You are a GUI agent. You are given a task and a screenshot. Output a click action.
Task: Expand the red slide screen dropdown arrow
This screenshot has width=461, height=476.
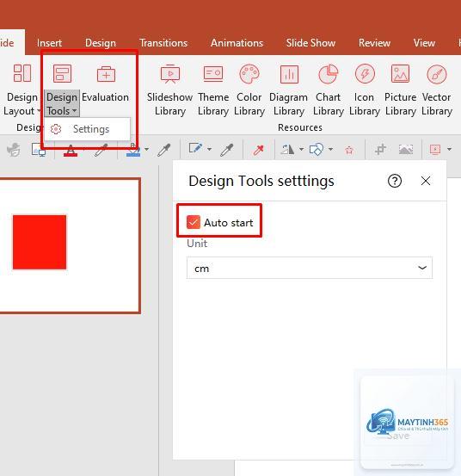[449, 149]
